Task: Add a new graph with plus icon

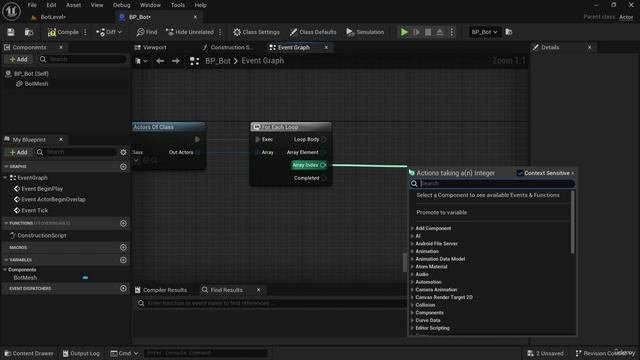Action: coord(123,167)
